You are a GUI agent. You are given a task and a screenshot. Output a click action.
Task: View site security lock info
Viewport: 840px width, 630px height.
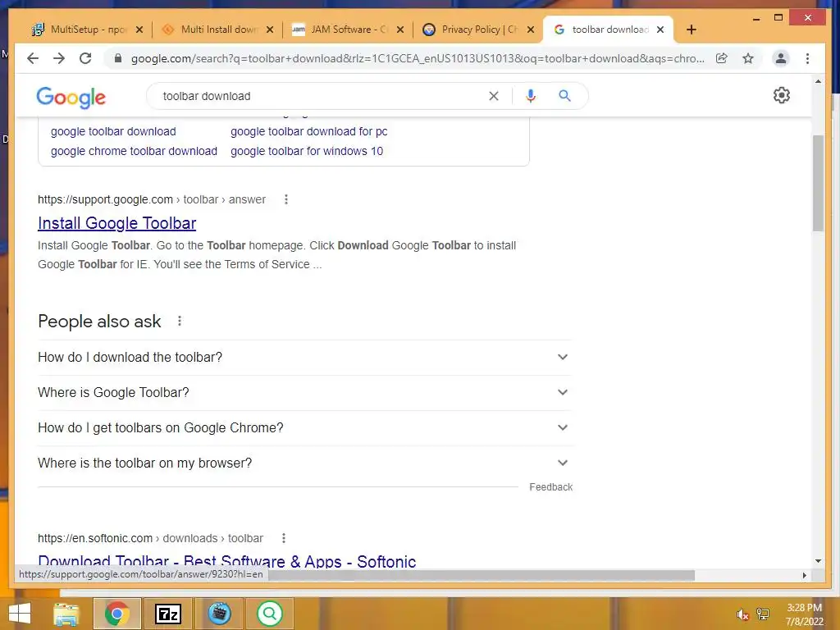[118, 58]
